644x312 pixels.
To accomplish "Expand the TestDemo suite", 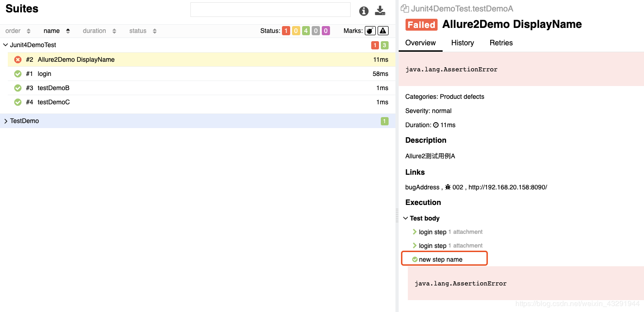I will tap(5, 121).
